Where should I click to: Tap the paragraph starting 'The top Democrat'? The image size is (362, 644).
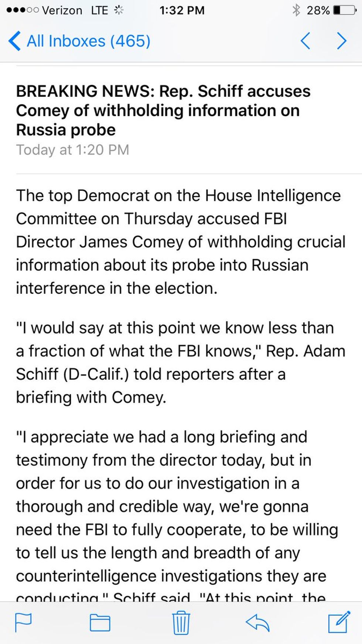181,242
